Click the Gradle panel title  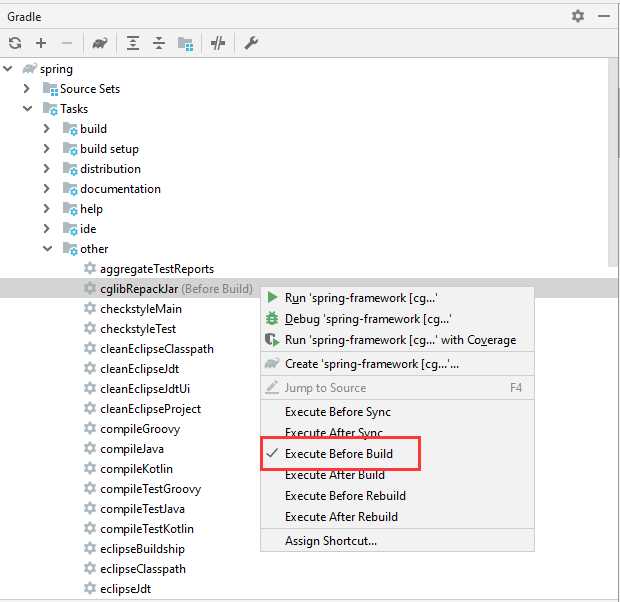24,17
